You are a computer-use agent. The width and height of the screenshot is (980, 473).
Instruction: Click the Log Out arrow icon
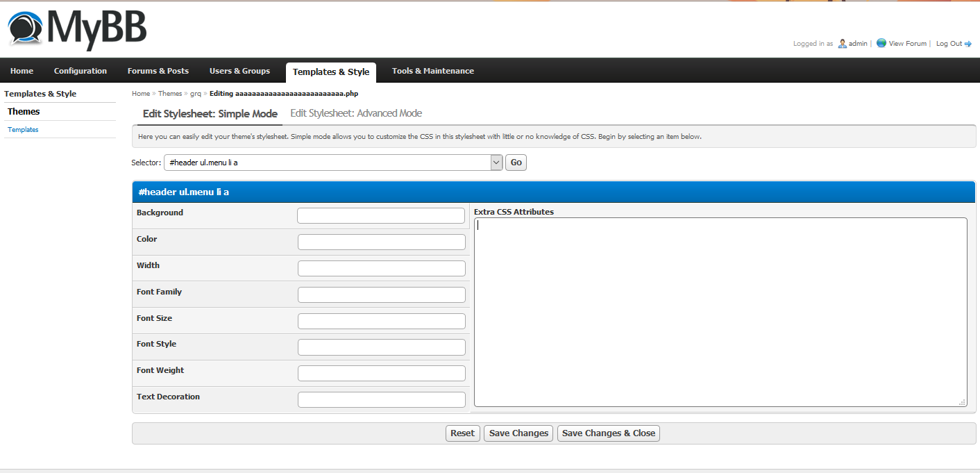click(968, 44)
